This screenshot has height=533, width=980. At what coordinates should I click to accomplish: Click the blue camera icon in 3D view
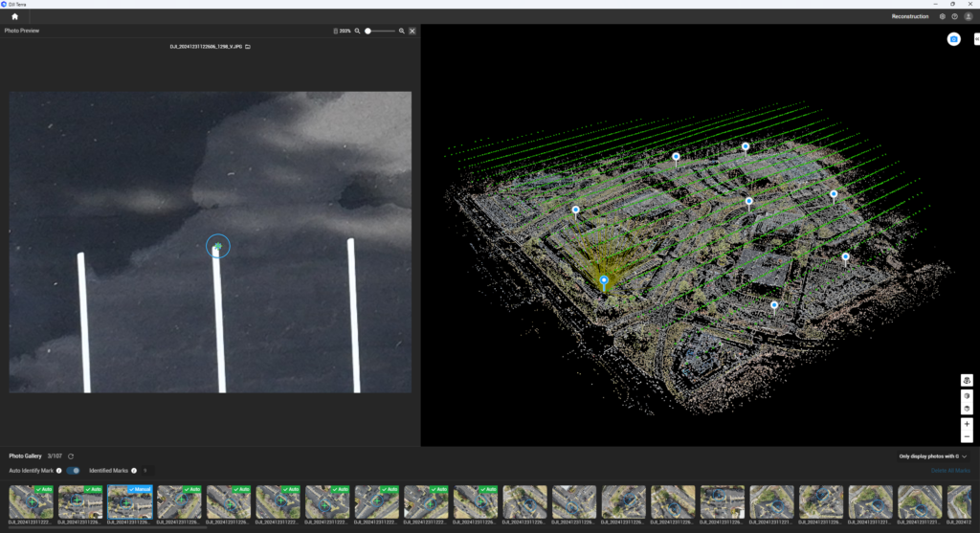click(x=953, y=39)
